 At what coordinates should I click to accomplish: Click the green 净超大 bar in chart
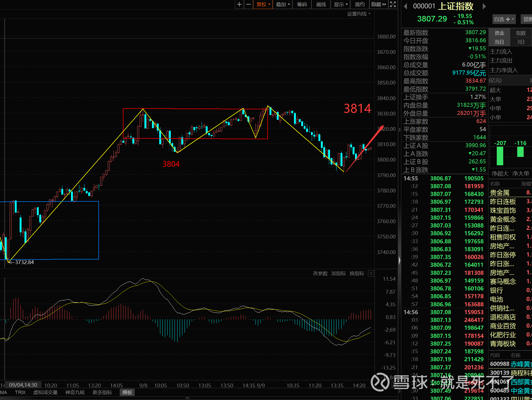[500, 156]
